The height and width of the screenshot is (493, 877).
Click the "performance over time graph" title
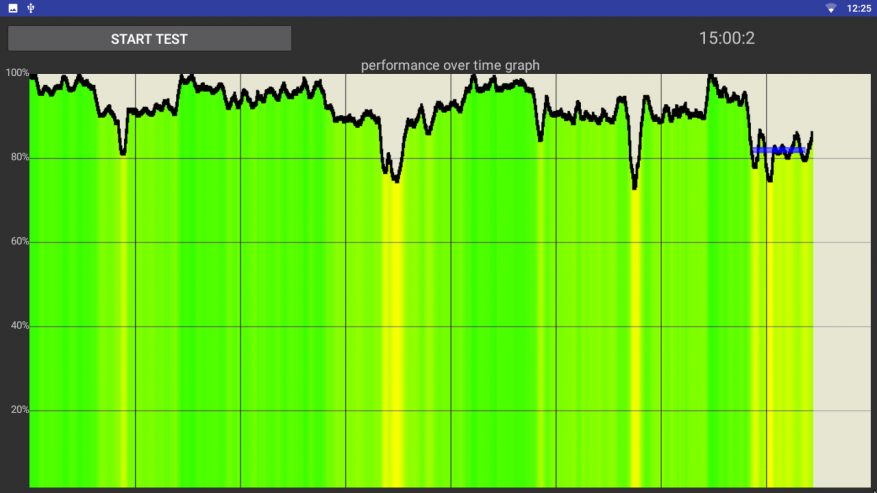pos(450,65)
